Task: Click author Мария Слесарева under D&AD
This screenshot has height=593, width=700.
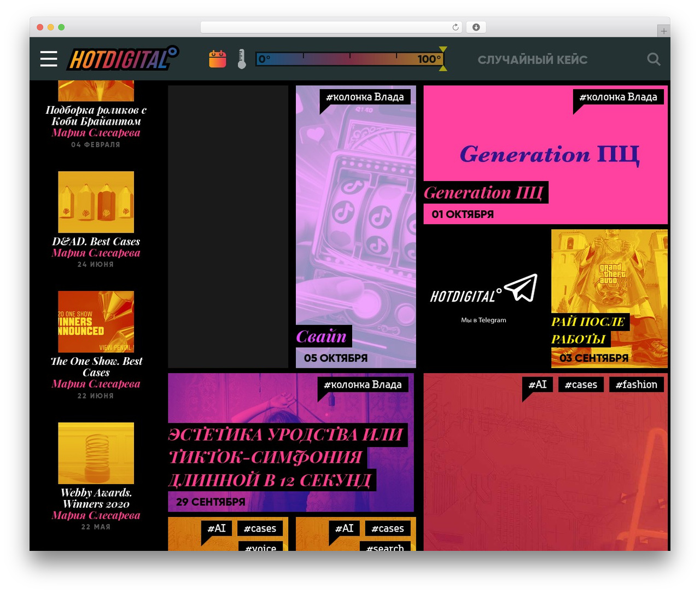Action: [x=96, y=253]
